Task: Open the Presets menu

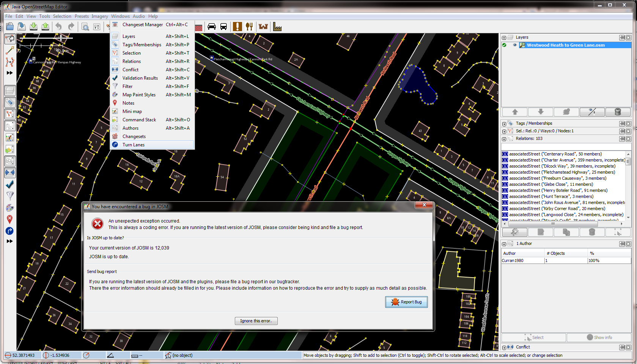Action: [82, 16]
